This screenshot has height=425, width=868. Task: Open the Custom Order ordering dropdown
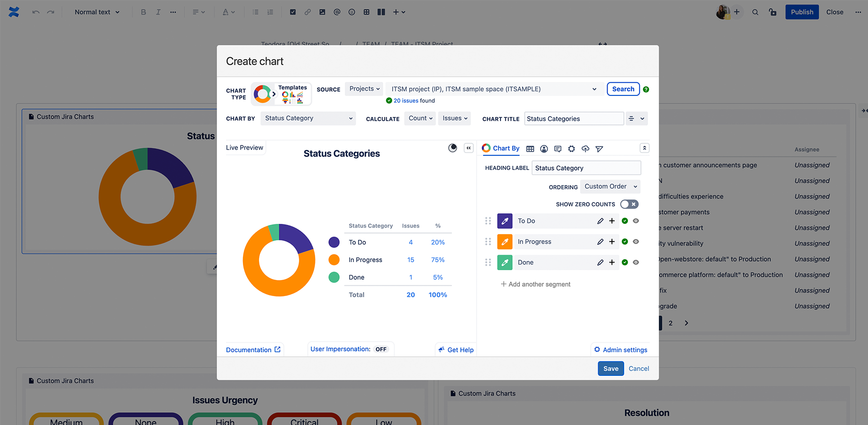(610, 186)
